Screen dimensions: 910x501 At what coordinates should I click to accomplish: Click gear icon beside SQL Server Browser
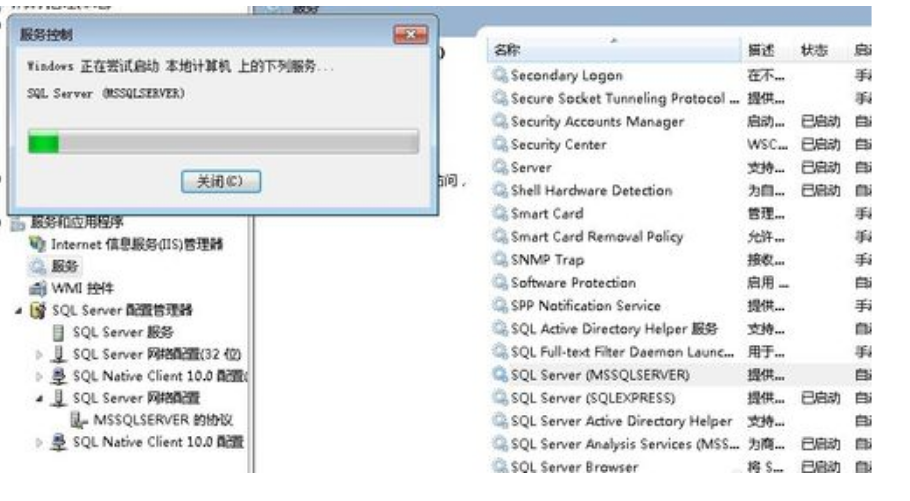tap(500, 467)
